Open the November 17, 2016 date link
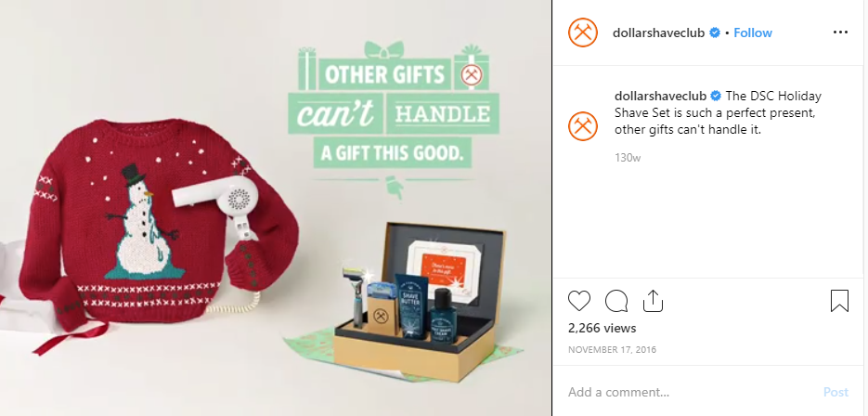Image resolution: width=868 pixels, height=416 pixels. (x=613, y=349)
